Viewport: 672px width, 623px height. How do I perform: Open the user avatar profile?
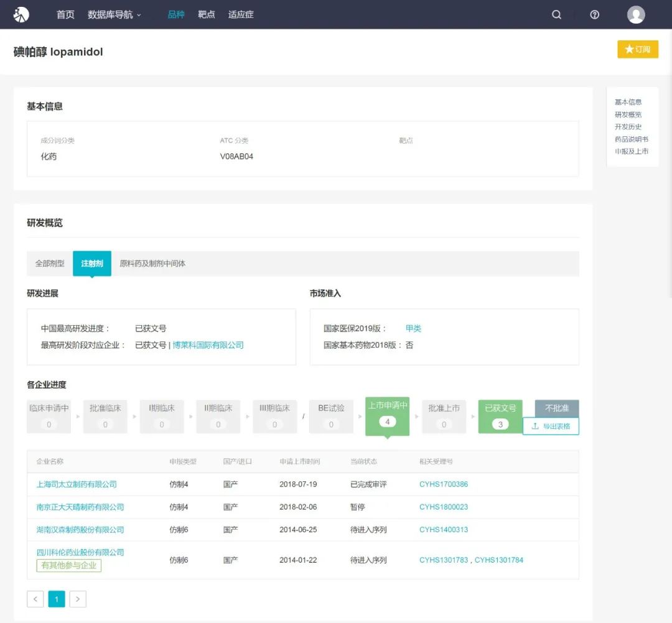pyautogui.click(x=636, y=14)
